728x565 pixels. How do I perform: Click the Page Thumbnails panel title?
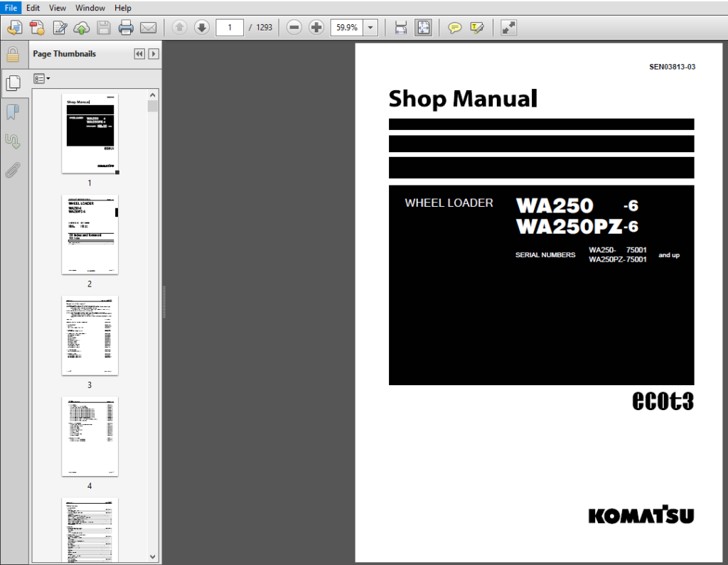[64, 54]
